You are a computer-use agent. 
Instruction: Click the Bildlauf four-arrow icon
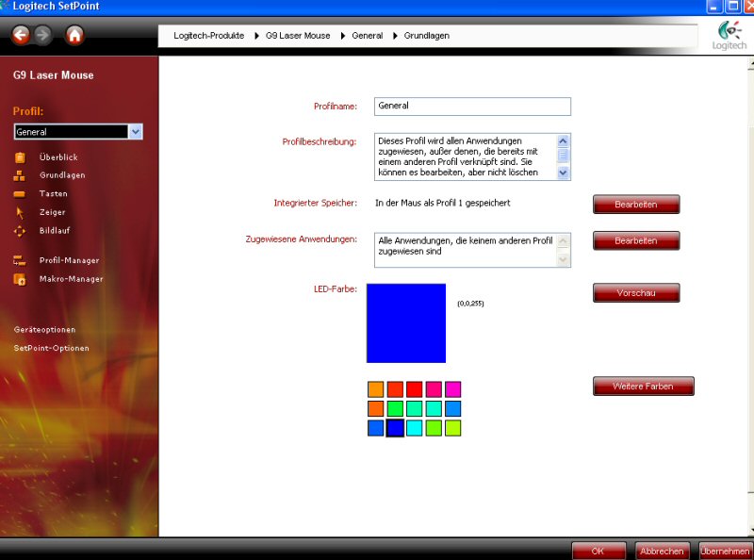19,231
